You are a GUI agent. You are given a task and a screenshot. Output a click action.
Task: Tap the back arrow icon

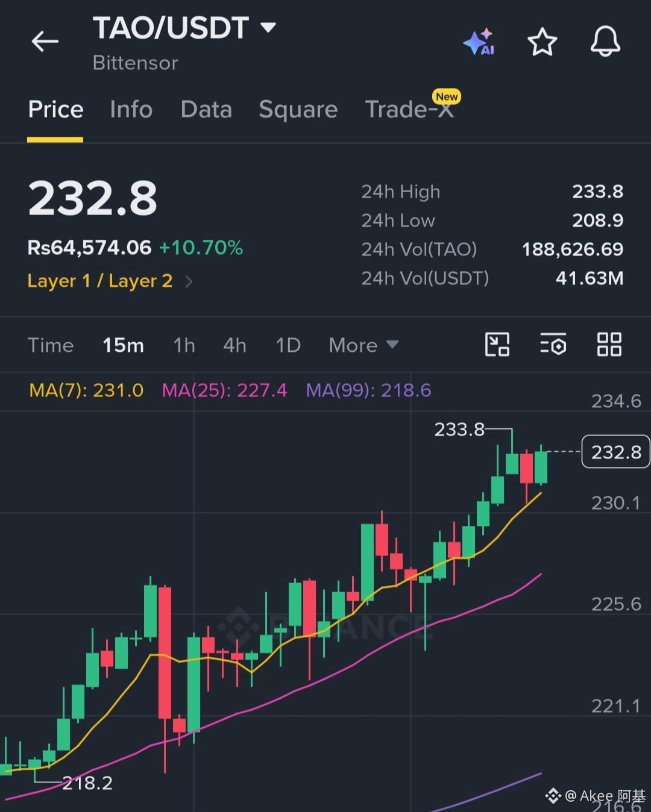point(45,42)
